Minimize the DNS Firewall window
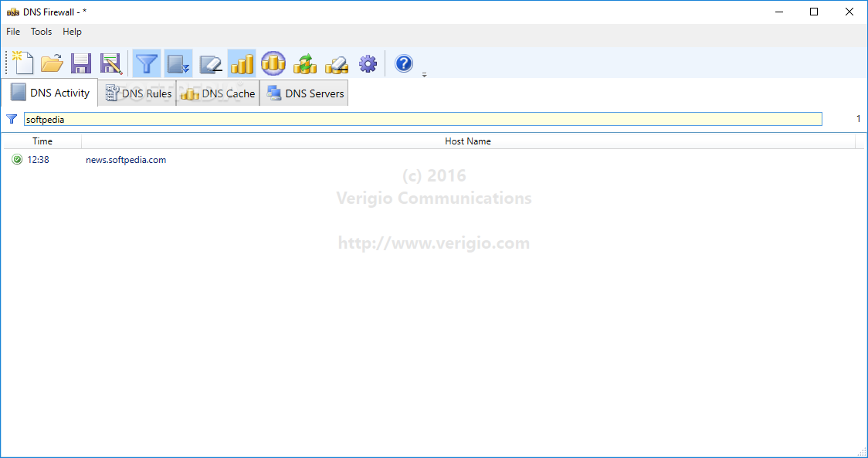Viewport: 868px width, 458px height. (x=779, y=12)
